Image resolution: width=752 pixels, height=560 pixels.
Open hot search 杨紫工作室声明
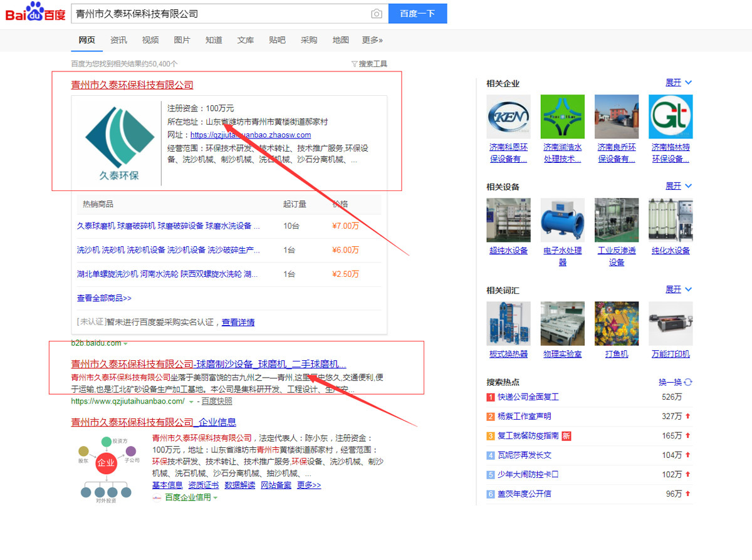pyautogui.click(x=525, y=417)
